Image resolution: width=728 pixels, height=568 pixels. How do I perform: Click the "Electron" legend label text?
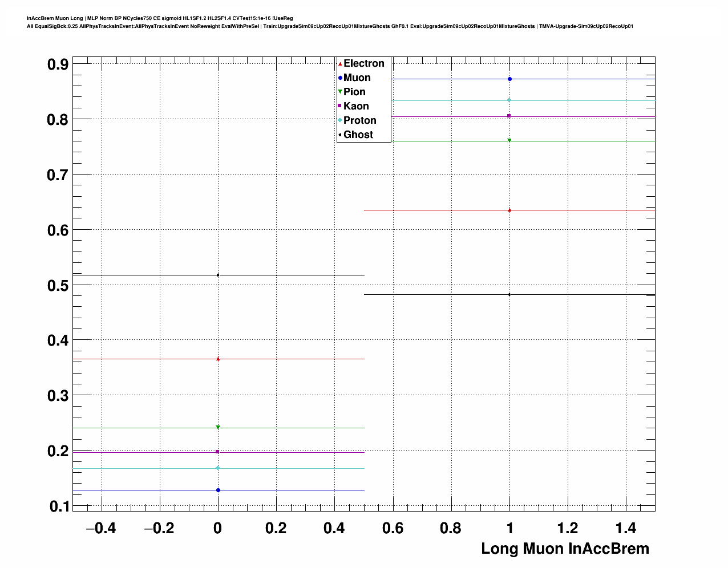pos(364,64)
